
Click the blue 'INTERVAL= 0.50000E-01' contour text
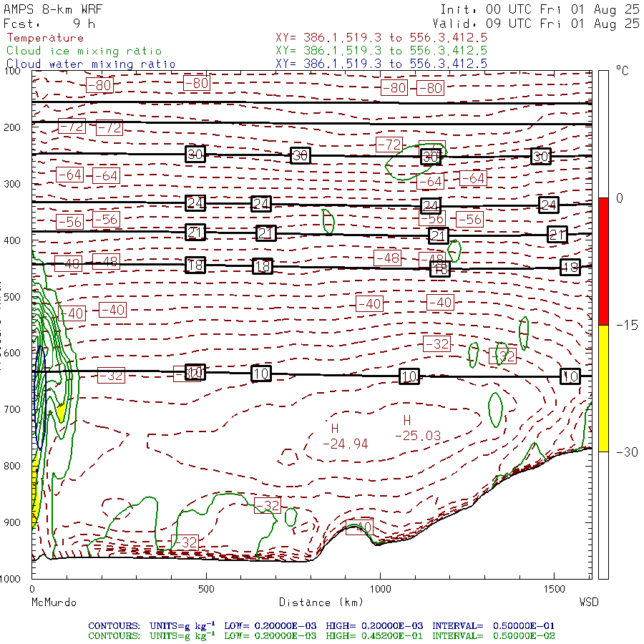click(493, 626)
